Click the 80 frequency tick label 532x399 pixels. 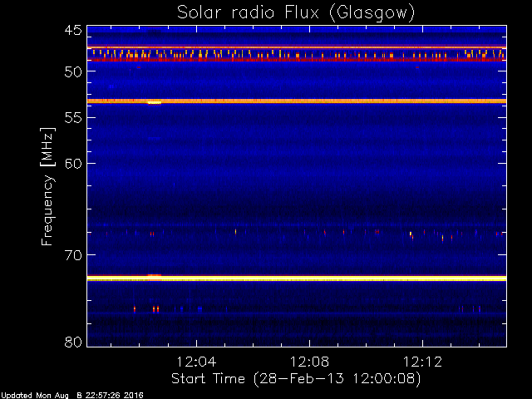pyautogui.click(x=73, y=342)
